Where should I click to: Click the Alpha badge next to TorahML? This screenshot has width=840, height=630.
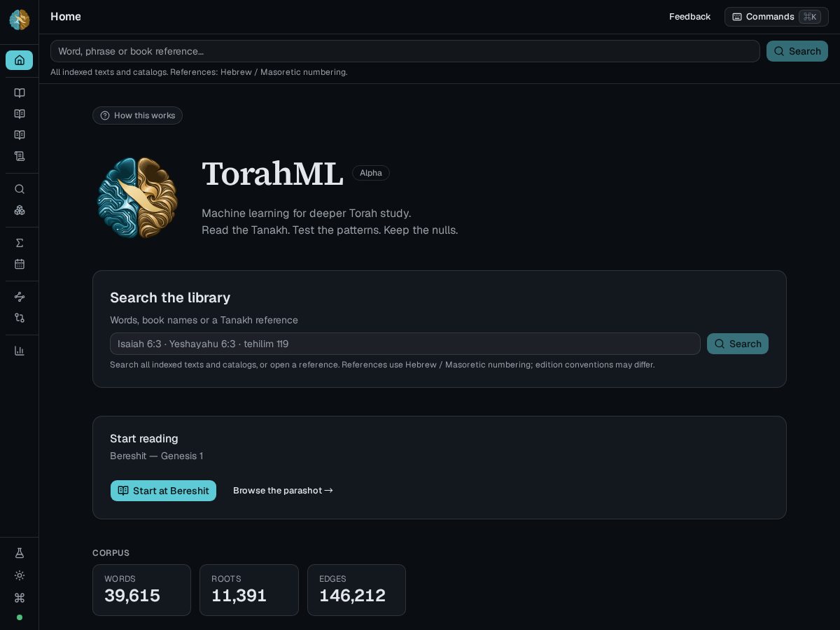371,173
